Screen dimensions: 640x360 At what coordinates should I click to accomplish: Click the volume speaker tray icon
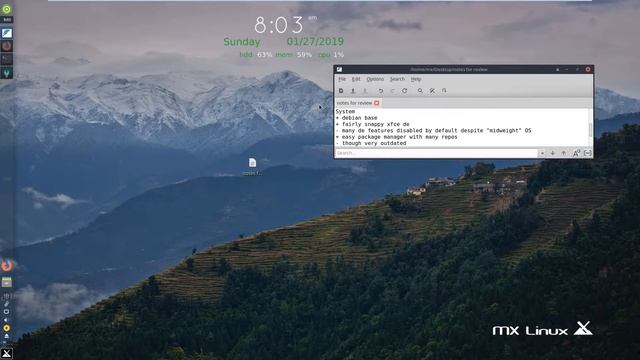tap(7, 320)
